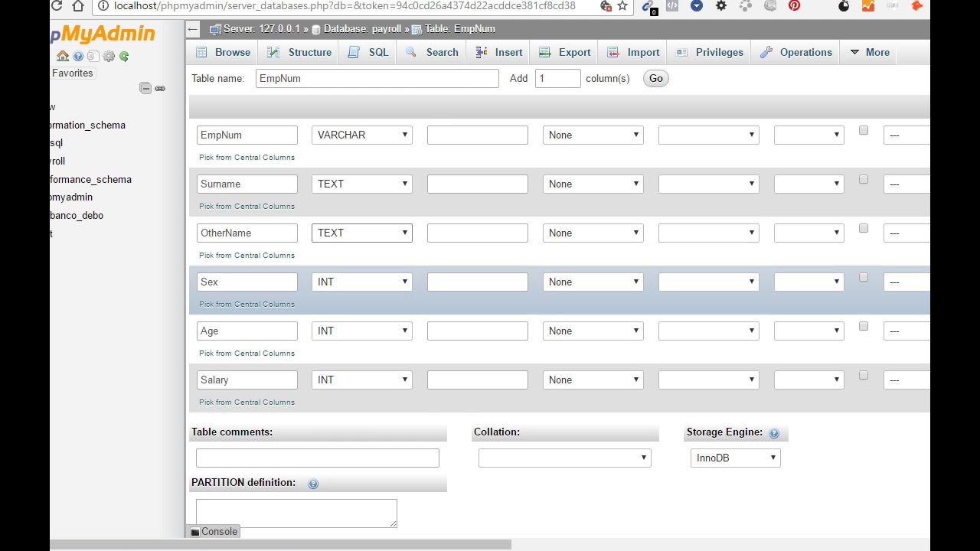Screen dimensions: 980x551
Task: Tick the checkbox in the Age row
Action: point(864,327)
